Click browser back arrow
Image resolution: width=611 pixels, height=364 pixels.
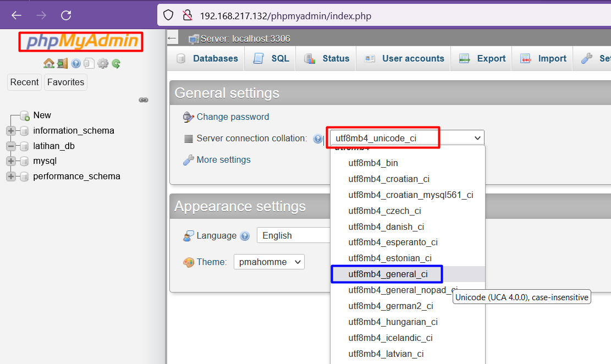point(16,15)
